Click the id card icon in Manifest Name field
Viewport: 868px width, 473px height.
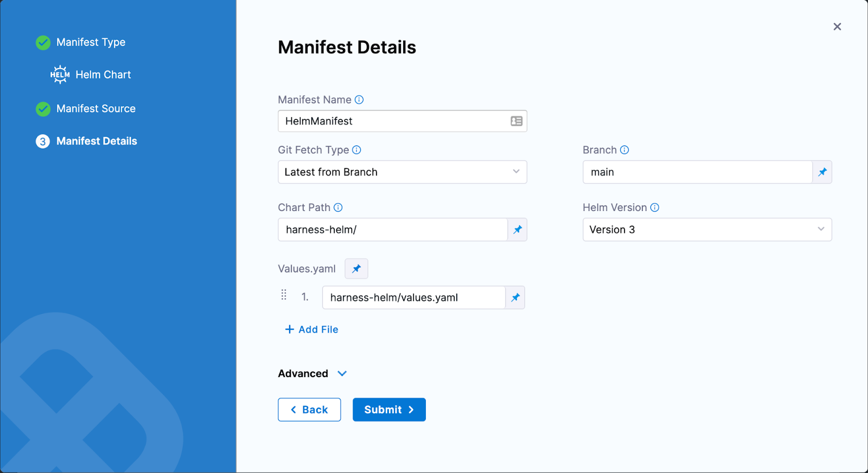pyautogui.click(x=516, y=121)
